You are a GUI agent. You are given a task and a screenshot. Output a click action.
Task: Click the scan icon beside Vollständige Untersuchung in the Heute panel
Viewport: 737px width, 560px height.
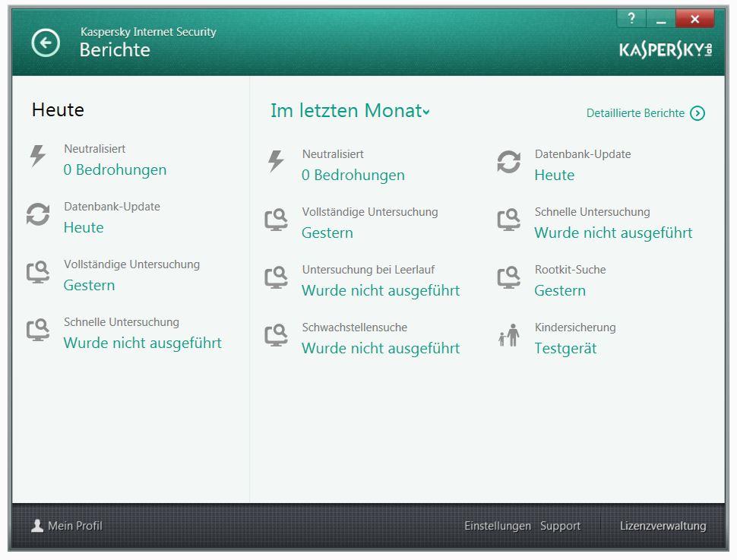point(38,272)
